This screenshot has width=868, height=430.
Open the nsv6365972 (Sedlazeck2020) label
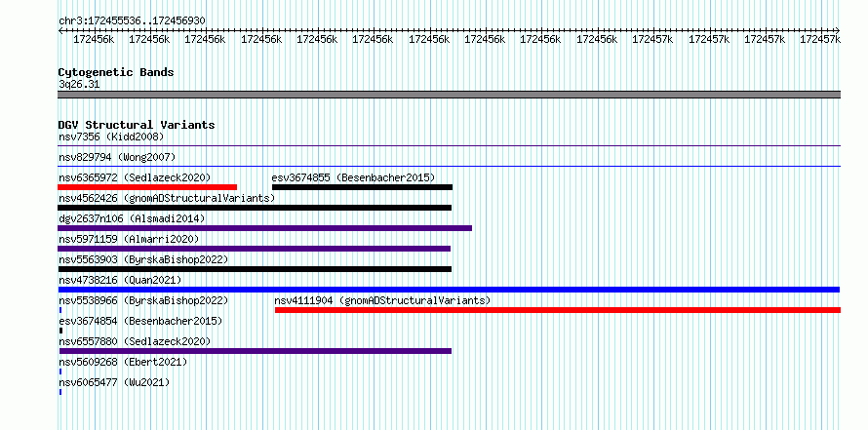(x=135, y=177)
